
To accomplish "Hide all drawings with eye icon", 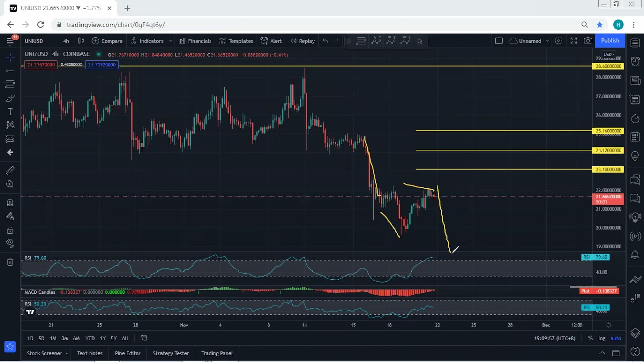I will pyautogui.click(x=10, y=243).
